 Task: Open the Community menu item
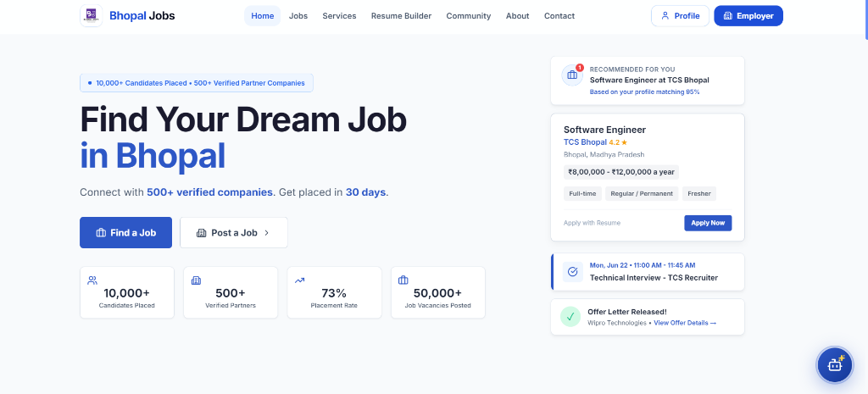pos(468,16)
